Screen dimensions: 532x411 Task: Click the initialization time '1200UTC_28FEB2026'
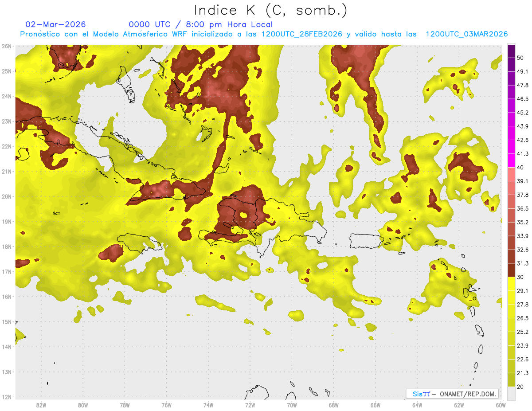tap(301, 34)
